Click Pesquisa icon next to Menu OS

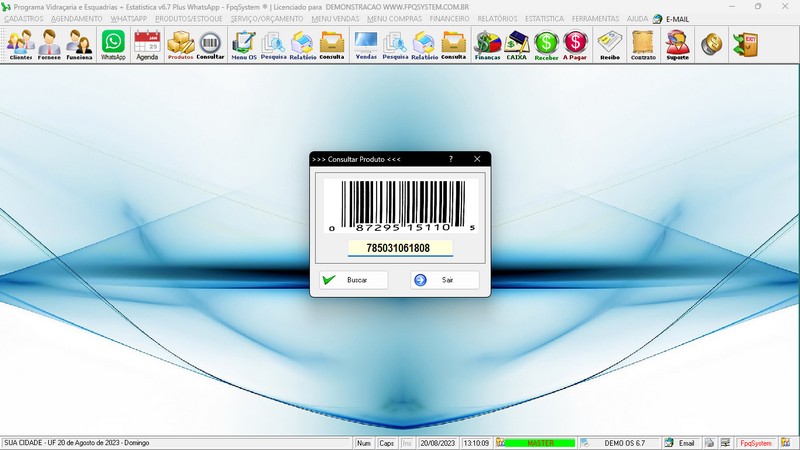click(x=273, y=45)
